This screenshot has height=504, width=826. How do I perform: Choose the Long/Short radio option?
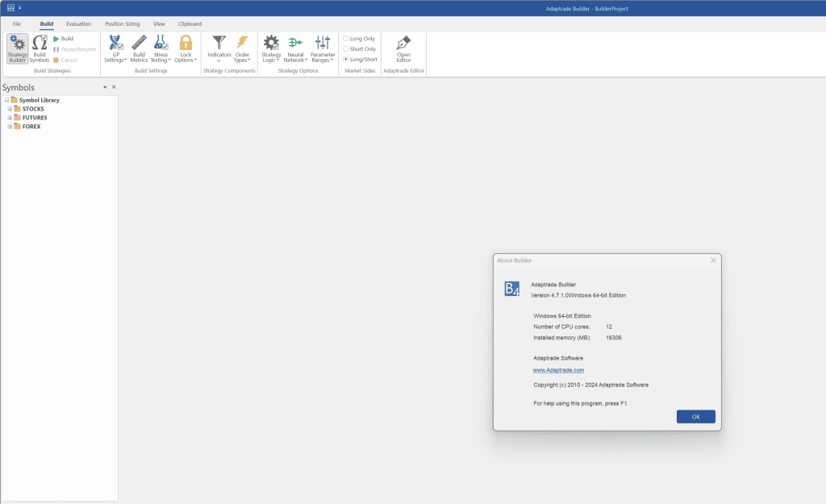pyautogui.click(x=347, y=60)
